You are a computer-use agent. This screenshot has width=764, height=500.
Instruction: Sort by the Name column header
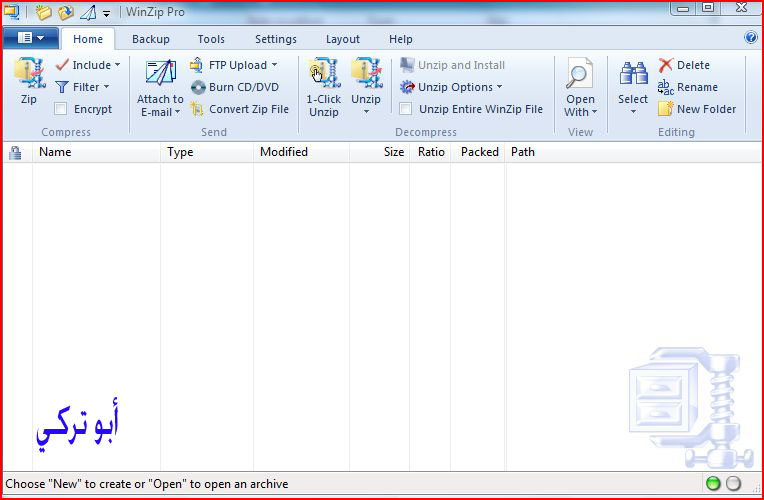(x=96, y=152)
